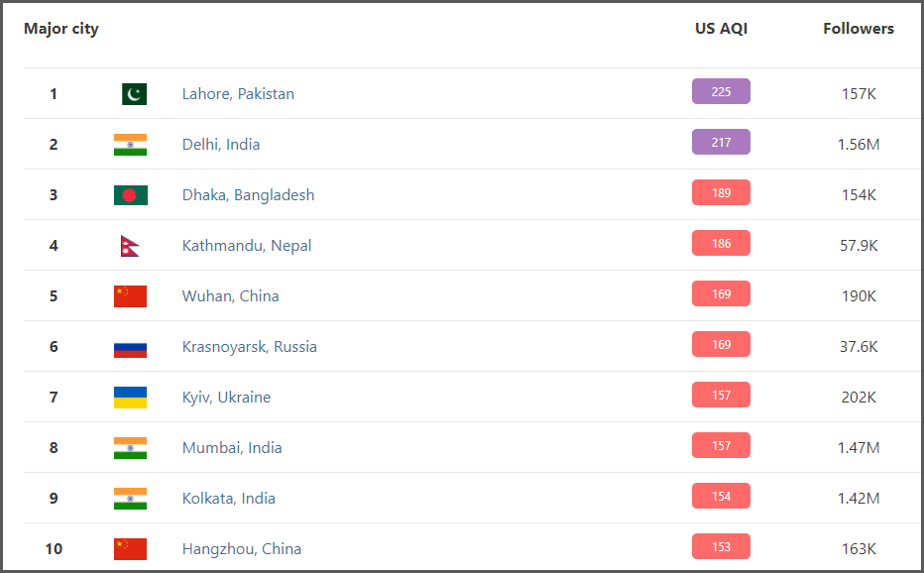The height and width of the screenshot is (573, 924).
Task: Click the red 189 AQI badge
Action: (x=721, y=192)
